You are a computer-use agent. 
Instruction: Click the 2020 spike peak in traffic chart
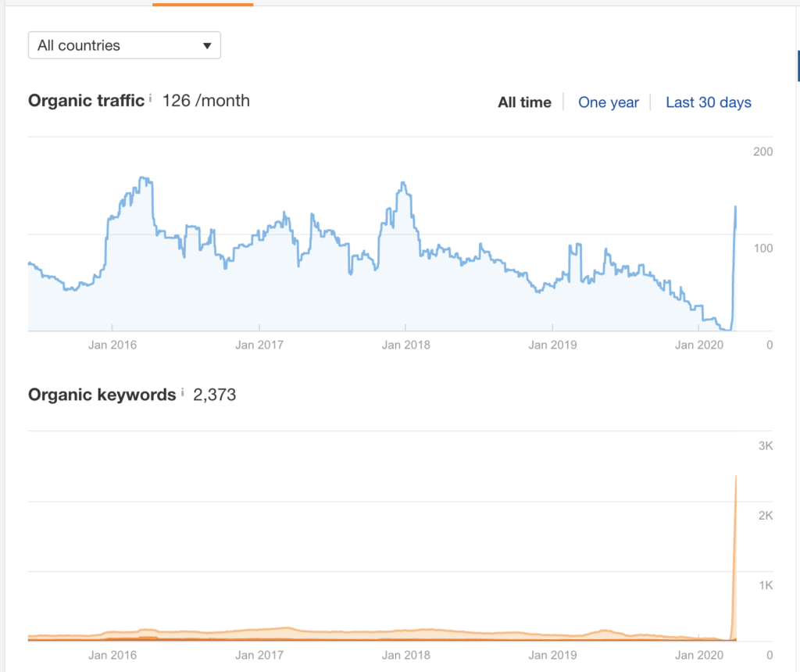coord(735,207)
